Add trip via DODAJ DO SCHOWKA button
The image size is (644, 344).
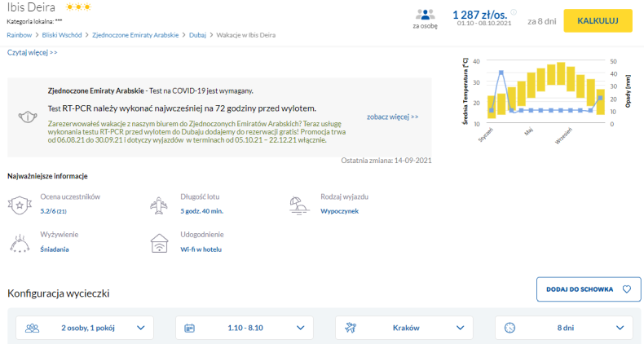(x=589, y=289)
